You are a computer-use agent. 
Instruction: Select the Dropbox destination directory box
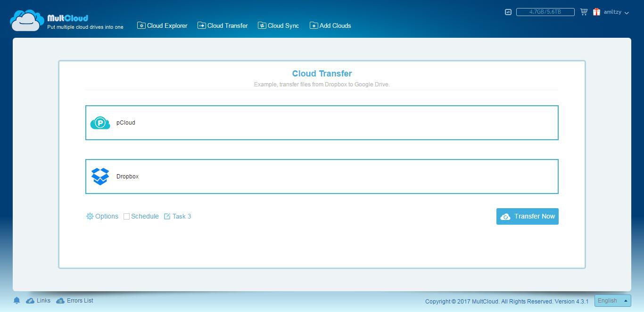(322, 177)
